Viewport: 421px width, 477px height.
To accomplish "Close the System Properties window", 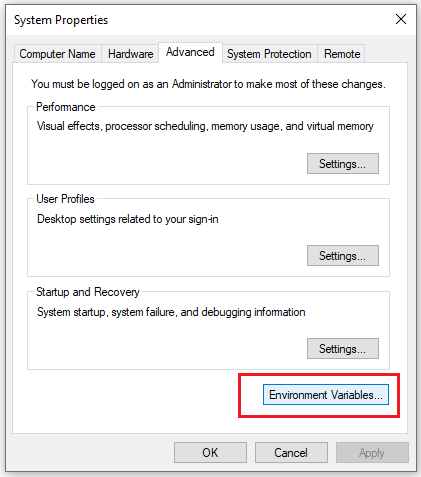I will click(x=401, y=19).
